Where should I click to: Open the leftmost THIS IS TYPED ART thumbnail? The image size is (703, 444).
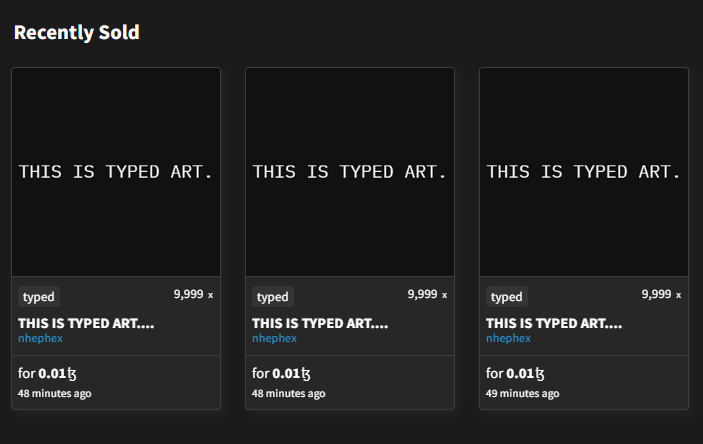click(x=116, y=172)
